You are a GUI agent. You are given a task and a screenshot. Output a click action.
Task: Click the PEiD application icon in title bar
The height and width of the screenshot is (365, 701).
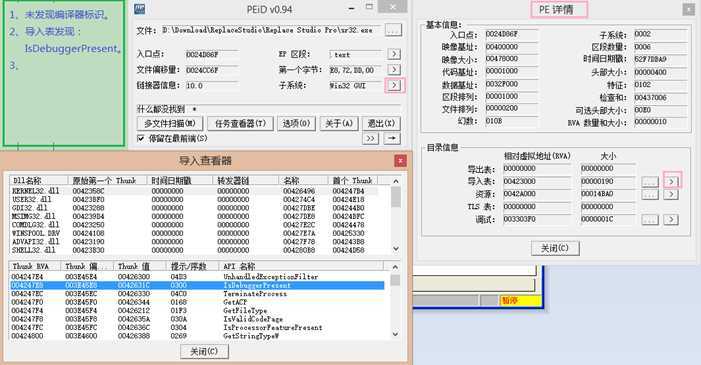[x=140, y=9]
